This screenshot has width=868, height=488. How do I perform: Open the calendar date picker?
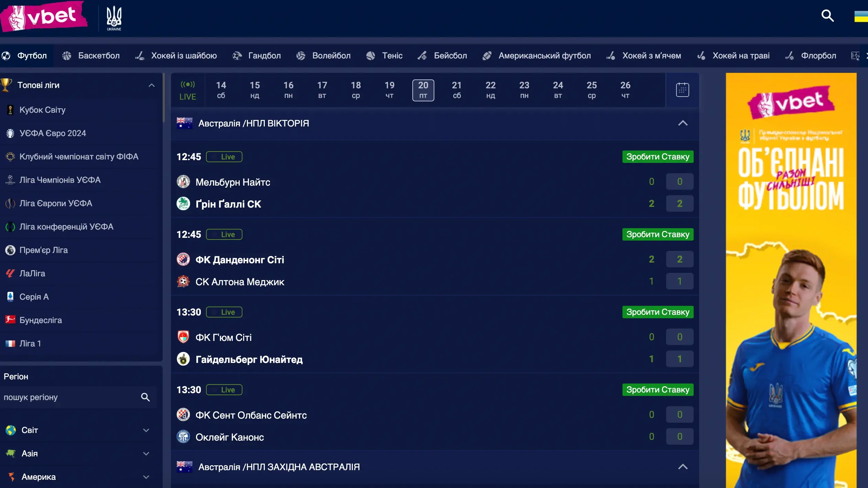pyautogui.click(x=682, y=90)
